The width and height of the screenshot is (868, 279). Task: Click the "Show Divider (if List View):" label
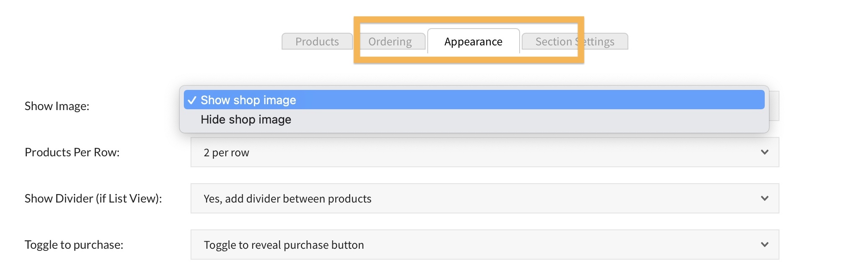[93, 198]
